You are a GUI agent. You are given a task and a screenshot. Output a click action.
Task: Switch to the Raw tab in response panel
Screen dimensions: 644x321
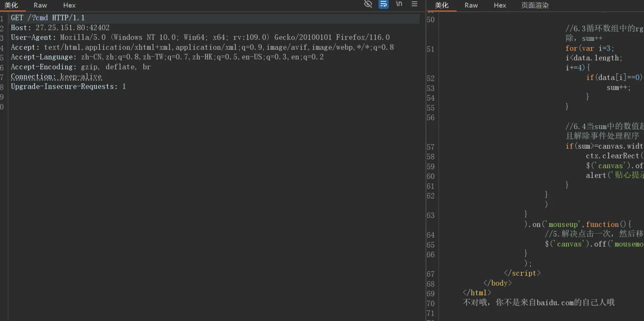pyautogui.click(x=471, y=5)
